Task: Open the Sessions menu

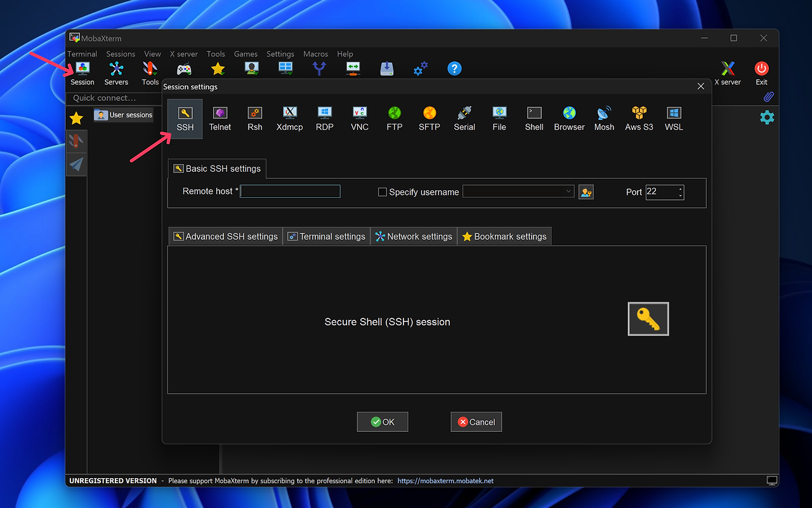Action: 121,54
